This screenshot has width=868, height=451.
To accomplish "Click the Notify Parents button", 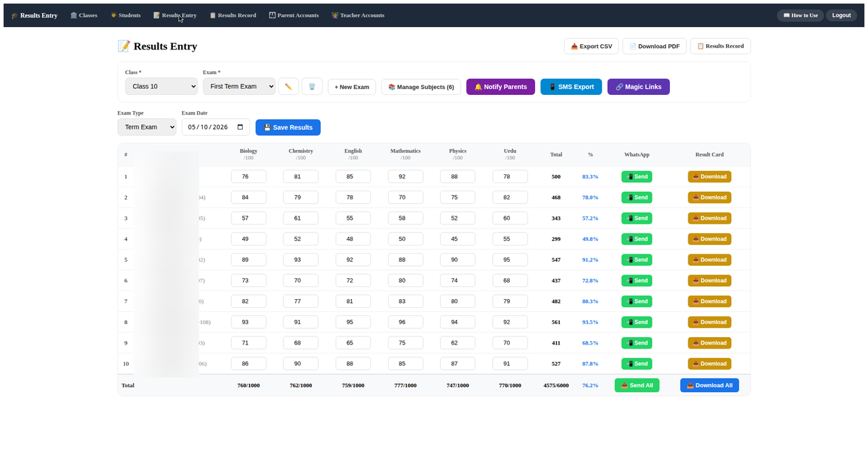I will [x=500, y=87].
